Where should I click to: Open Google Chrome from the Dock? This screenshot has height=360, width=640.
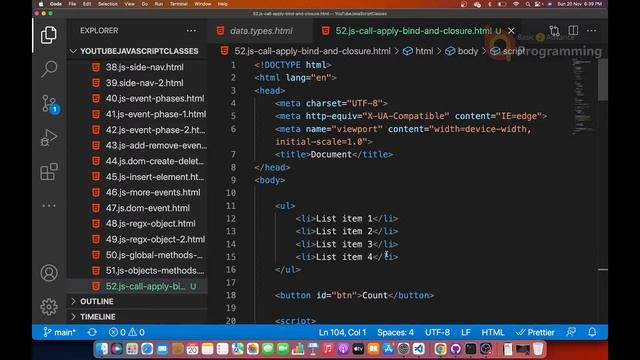(x=440, y=349)
